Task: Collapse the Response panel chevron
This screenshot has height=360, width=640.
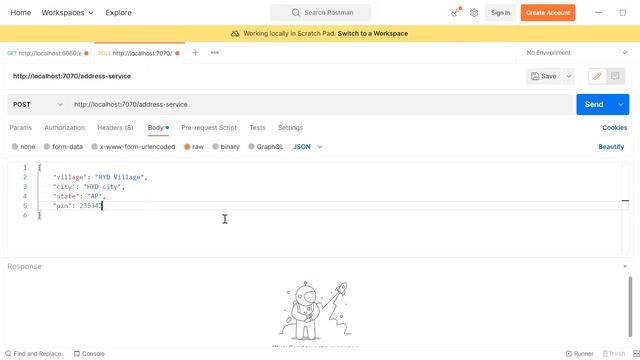Action: pyautogui.click(x=625, y=266)
